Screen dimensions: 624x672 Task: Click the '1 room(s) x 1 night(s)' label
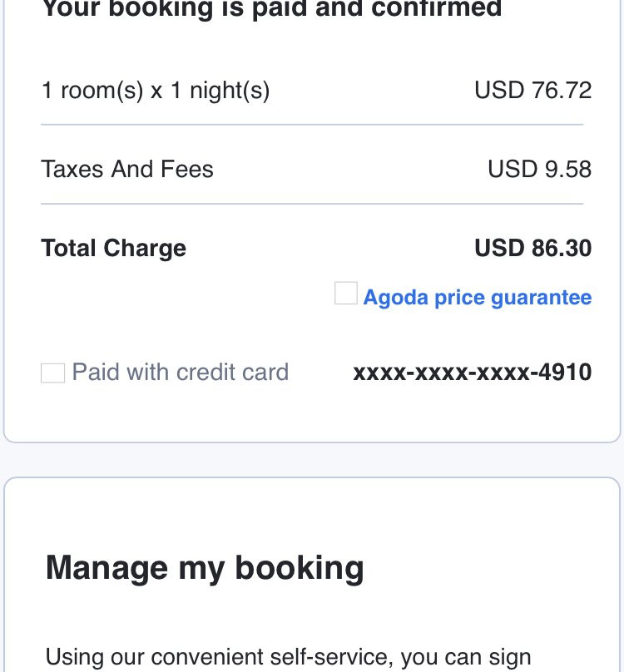(156, 90)
